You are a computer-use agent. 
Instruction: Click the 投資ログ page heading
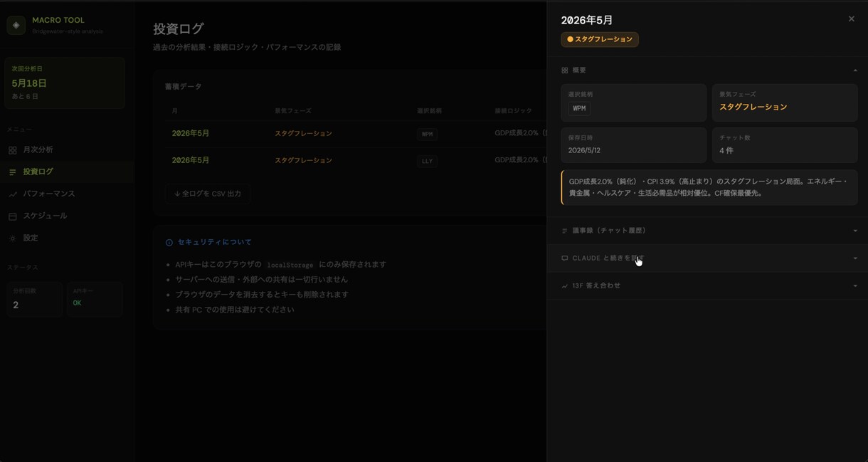click(179, 29)
